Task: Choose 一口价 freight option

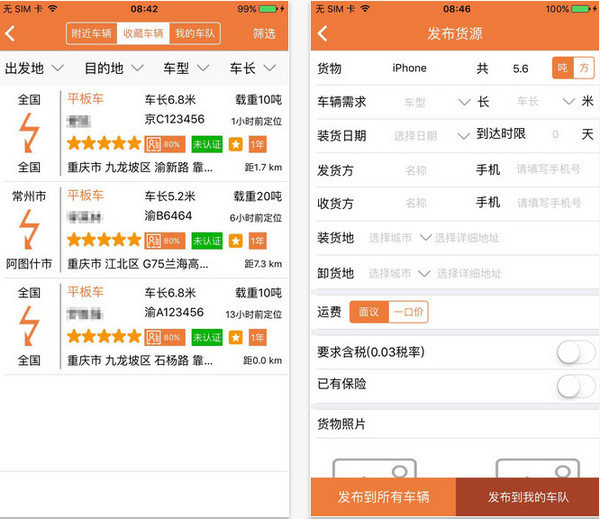Action: tap(408, 312)
